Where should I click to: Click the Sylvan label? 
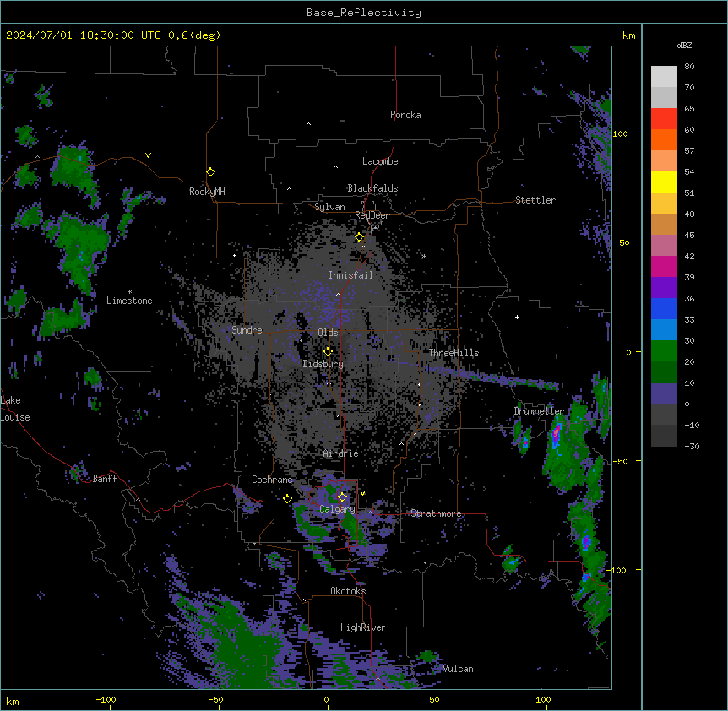(x=329, y=207)
